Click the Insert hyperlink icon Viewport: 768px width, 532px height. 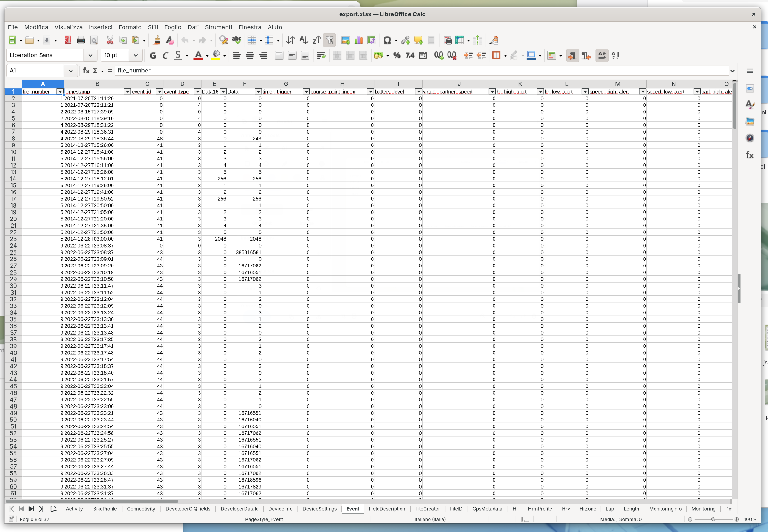406,40
